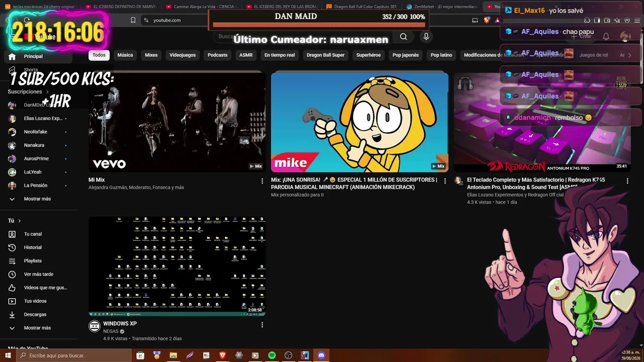Image resolution: width=644 pixels, height=362 pixels.
Task: Start voice search with the microphone icon
Action: point(426,37)
